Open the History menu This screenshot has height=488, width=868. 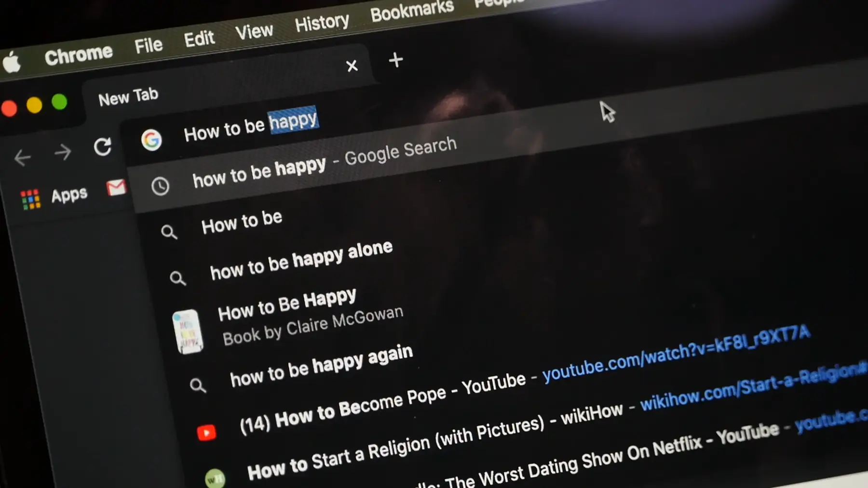click(x=322, y=23)
